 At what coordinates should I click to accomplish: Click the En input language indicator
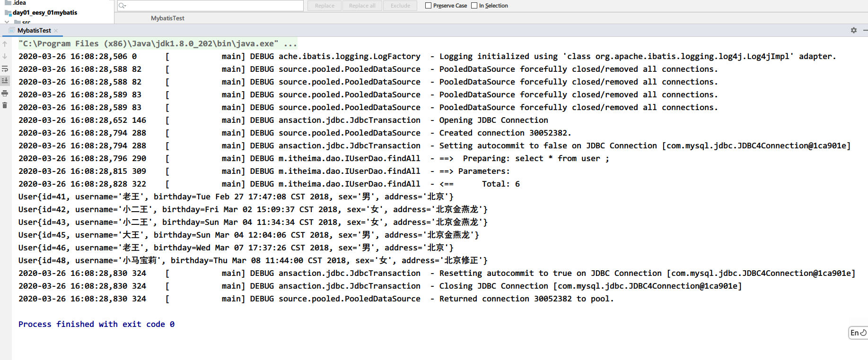pyautogui.click(x=858, y=333)
